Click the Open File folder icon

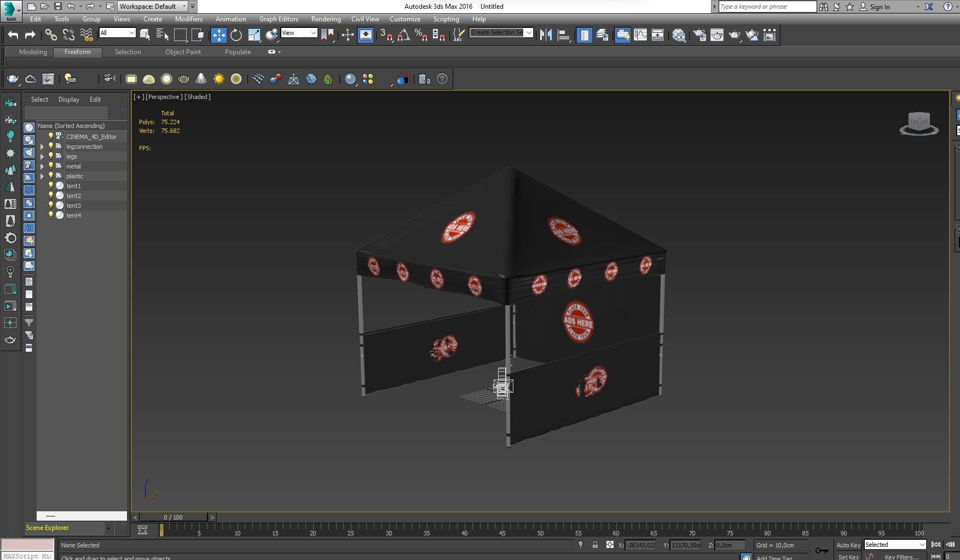pos(44,7)
